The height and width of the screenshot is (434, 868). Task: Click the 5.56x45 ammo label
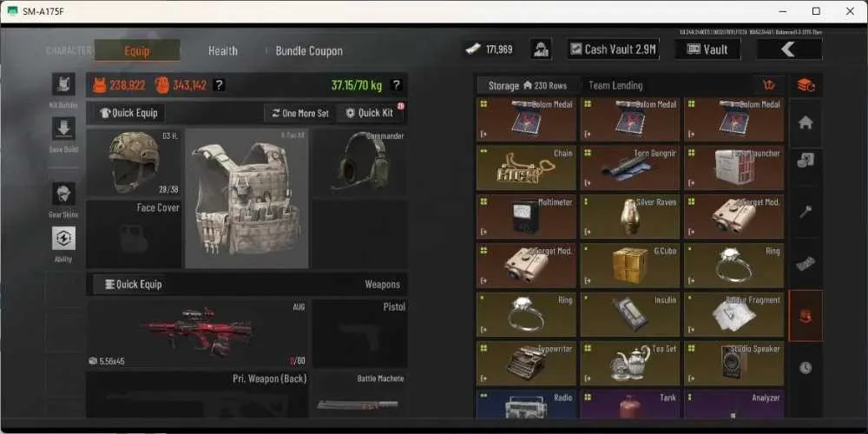click(112, 361)
